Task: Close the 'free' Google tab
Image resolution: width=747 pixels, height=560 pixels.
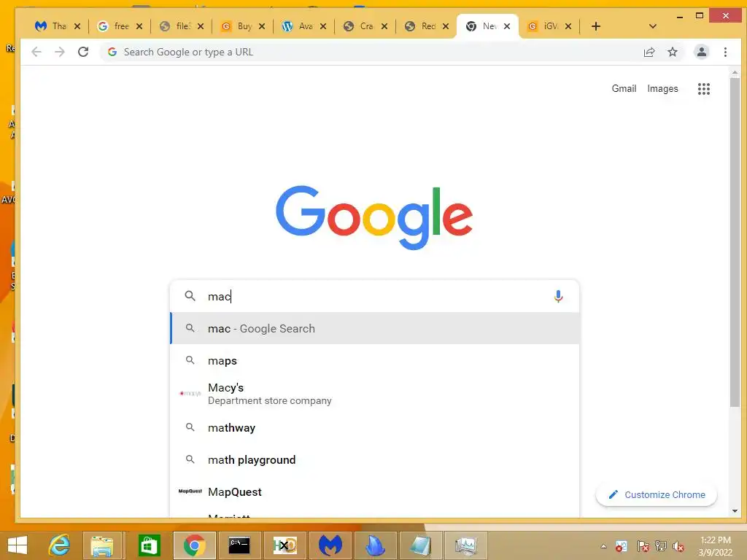Action: (139, 26)
